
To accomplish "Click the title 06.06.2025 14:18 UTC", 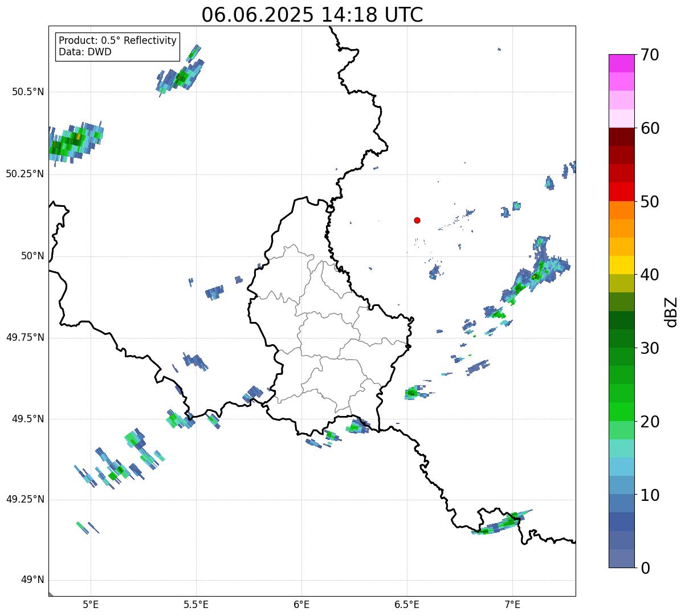I will [312, 15].
